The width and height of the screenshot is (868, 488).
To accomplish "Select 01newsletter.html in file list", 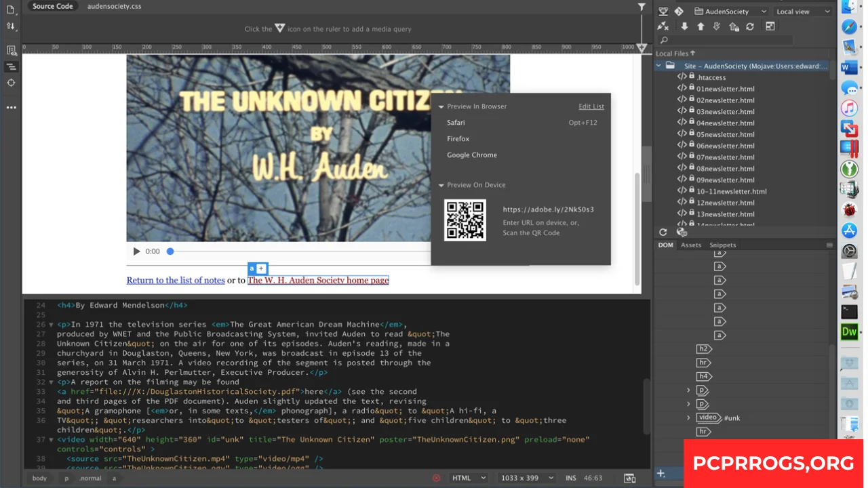I will coord(725,89).
